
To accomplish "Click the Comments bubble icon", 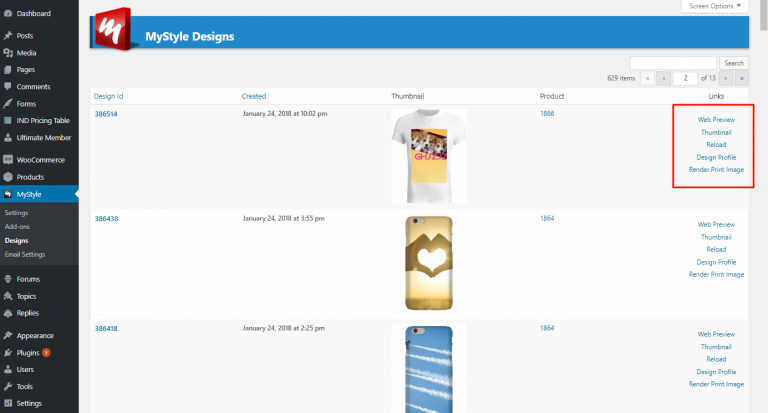I will click(8, 86).
